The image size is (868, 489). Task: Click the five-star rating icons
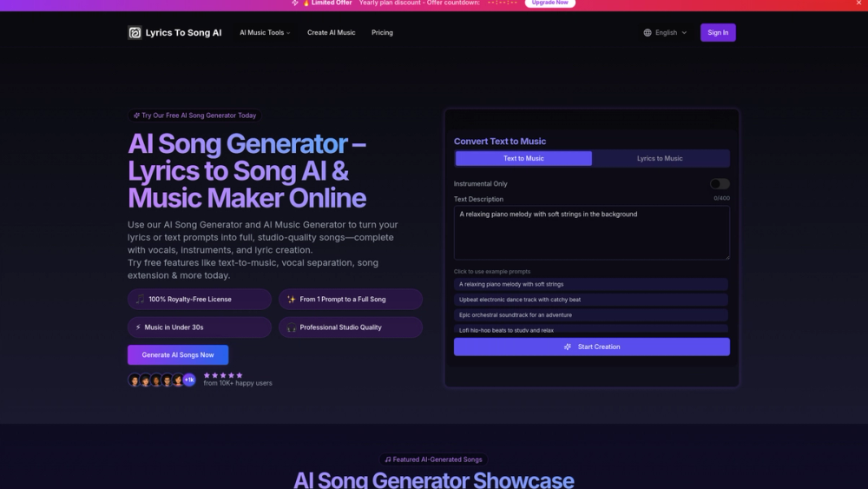(223, 375)
